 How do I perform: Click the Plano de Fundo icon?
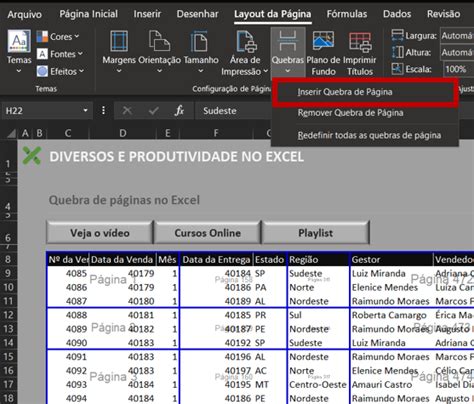point(323,41)
